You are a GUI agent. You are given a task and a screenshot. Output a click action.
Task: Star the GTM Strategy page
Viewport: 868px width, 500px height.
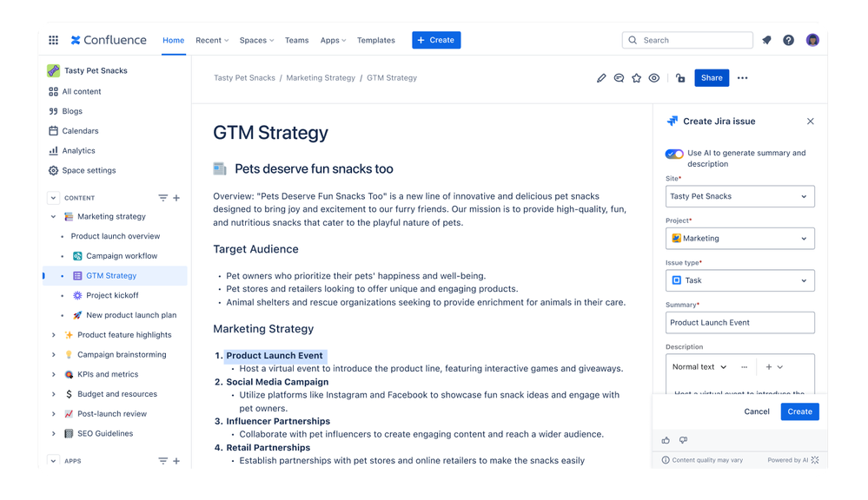coord(637,78)
